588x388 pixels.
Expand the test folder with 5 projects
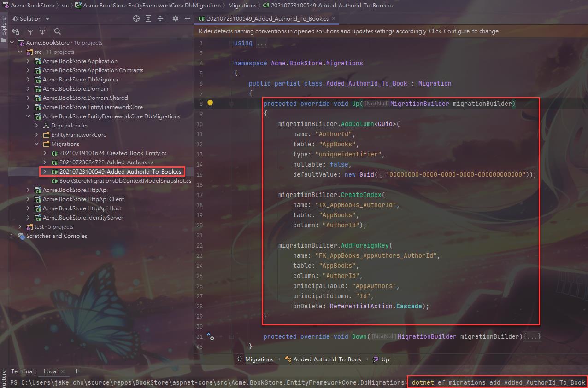click(x=20, y=227)
